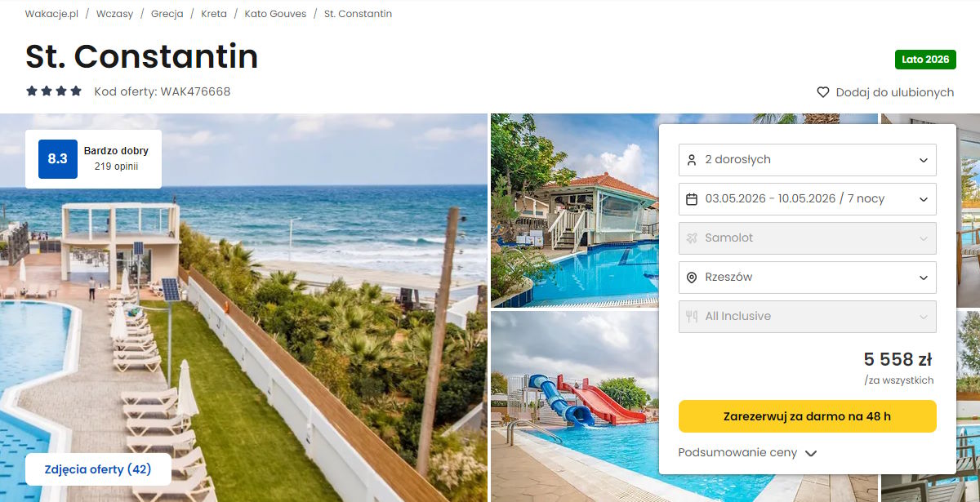
Task: Click the location pin icon beside Rzeszów
Action: pyautogui.click(x=692, y=278)
